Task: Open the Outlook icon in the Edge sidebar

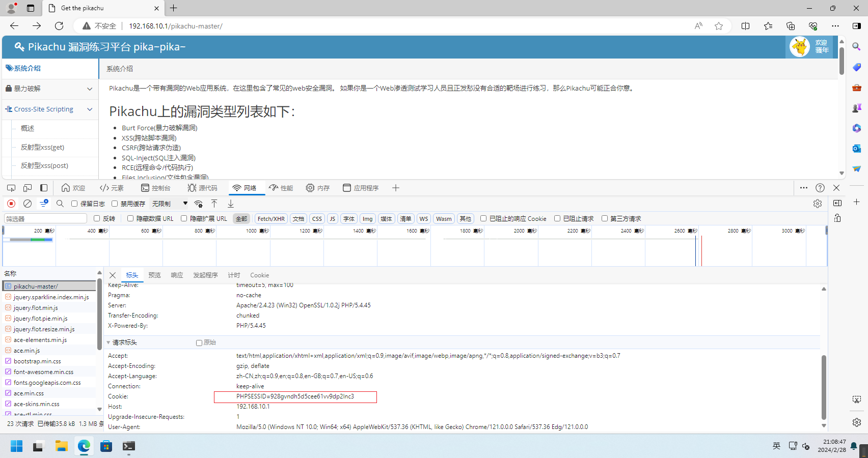Action: [x=857, y=148]
